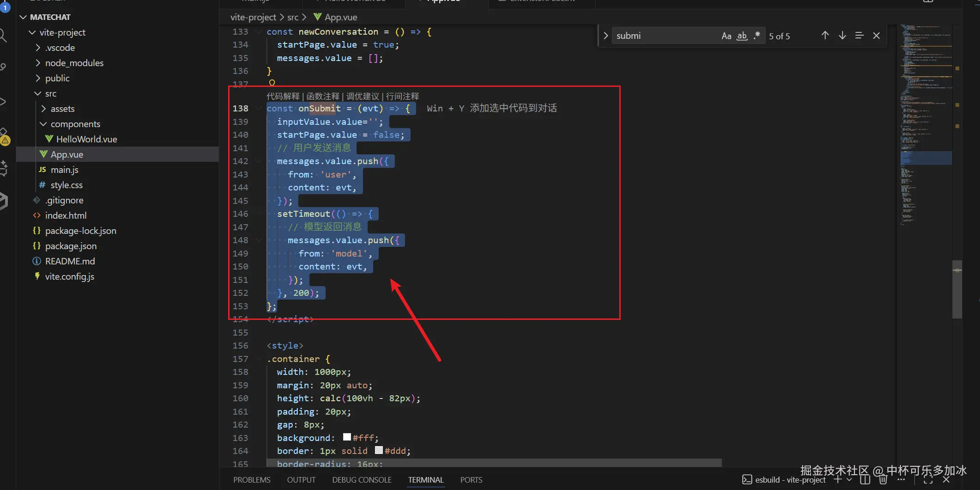Open the DEBUG CONSOLE tab
980x490 pixels.
tap(362, 480)
